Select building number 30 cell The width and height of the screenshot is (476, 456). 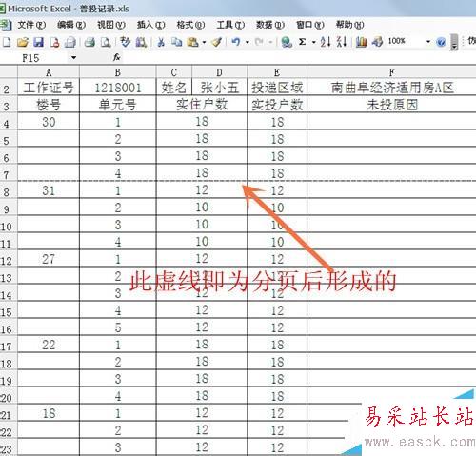point(49,122)
